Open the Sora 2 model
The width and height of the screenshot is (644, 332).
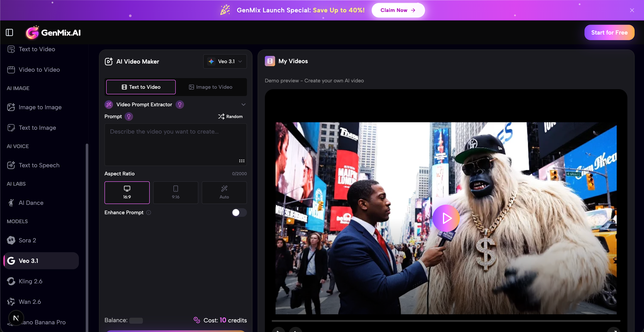(x=28, y=240)
